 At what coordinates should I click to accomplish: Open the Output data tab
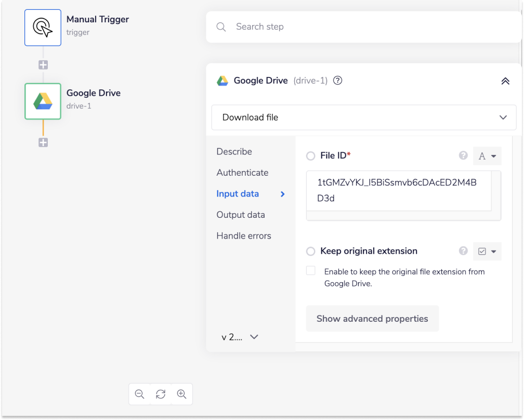coord(241,215)
